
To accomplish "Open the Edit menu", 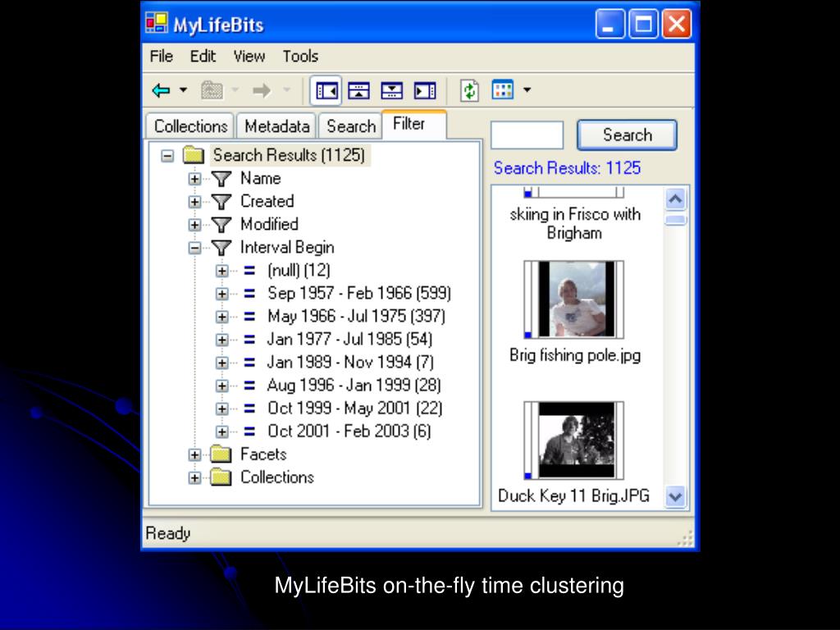I will tap(203, 57).
